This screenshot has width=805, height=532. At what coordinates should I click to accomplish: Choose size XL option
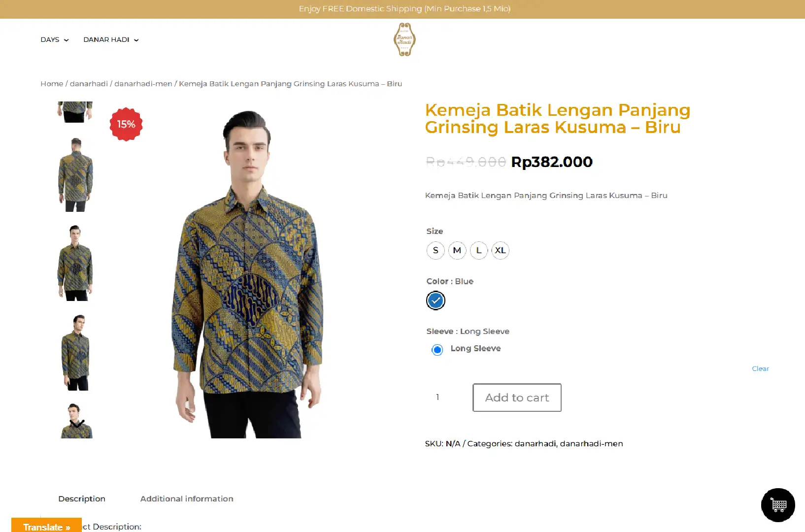[x=501, y=250]
